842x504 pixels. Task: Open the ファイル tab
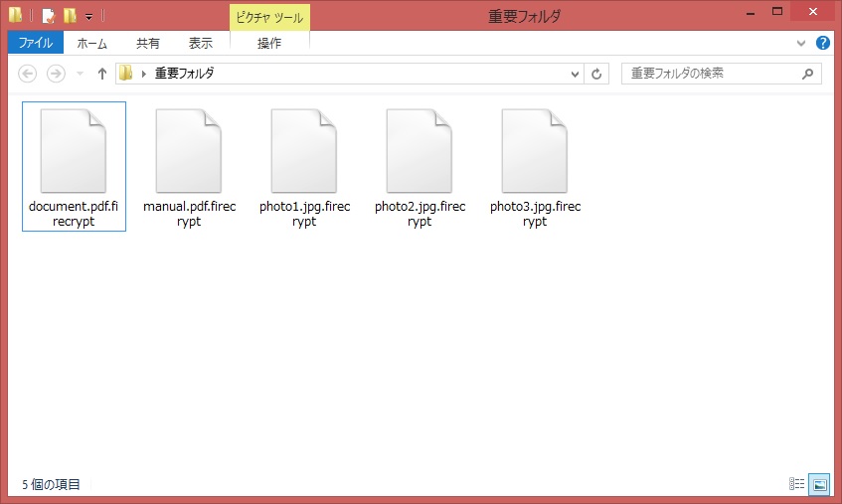pos(36,43)
